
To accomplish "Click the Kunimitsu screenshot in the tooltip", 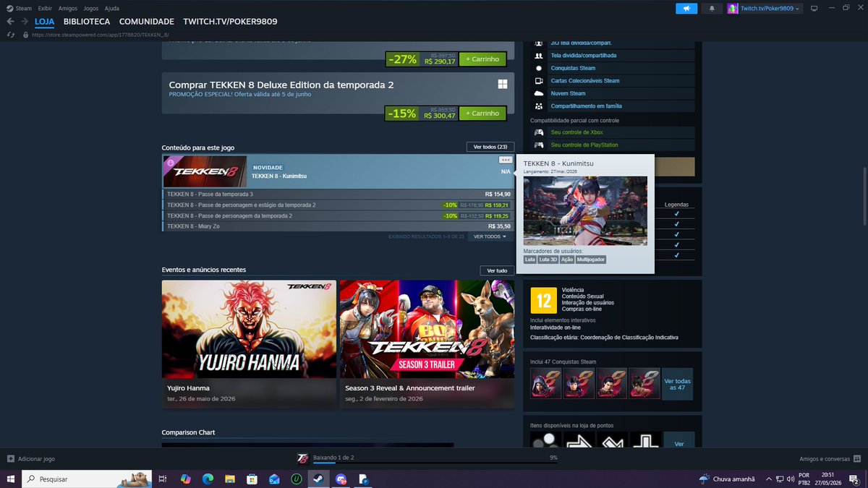I will point(585,211).
